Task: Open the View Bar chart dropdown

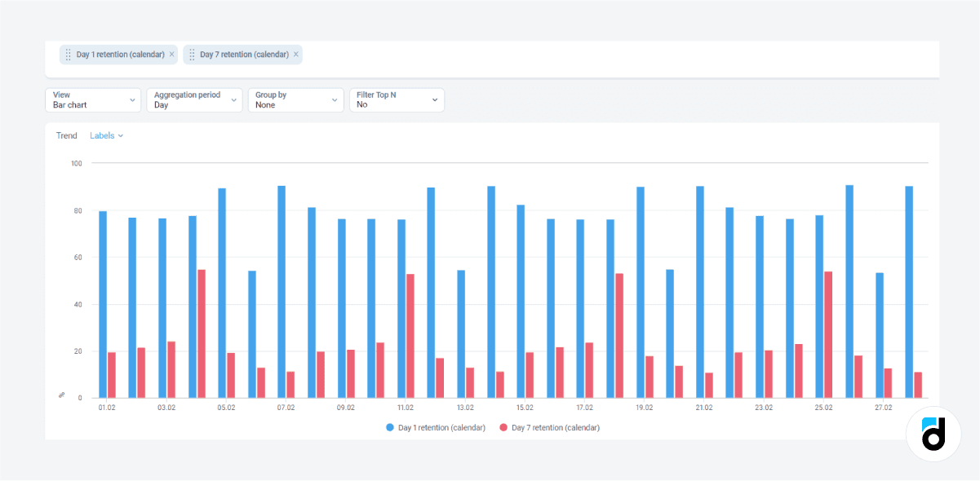Action: click(x=93, y=100)
